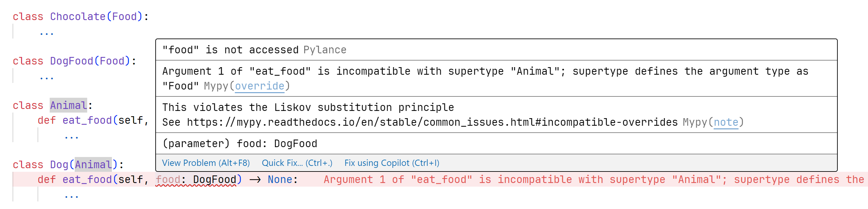868x209 pixels.
Task: Open the Mypy override documentation link
Action: point(260,86)
